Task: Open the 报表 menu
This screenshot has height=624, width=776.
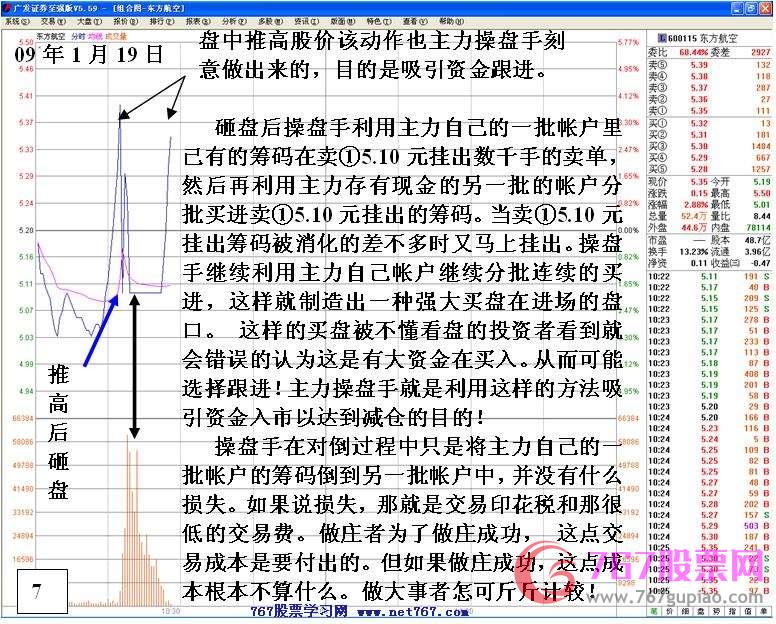Action: tap(198, 22)
